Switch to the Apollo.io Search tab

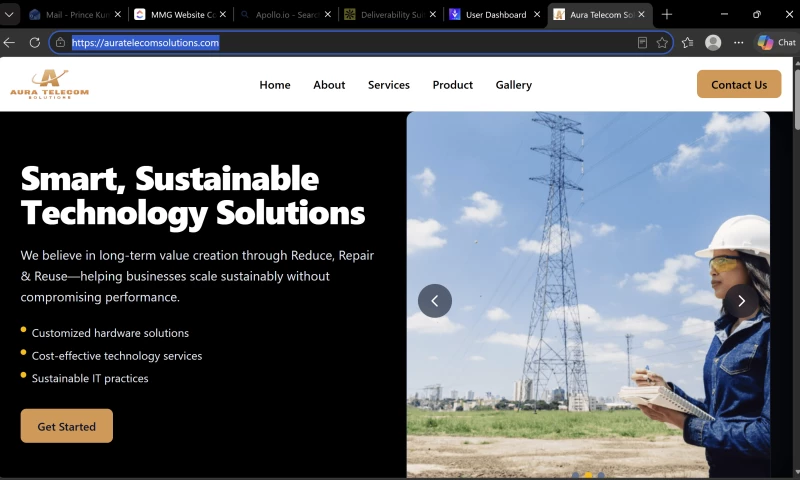(285, 14)
